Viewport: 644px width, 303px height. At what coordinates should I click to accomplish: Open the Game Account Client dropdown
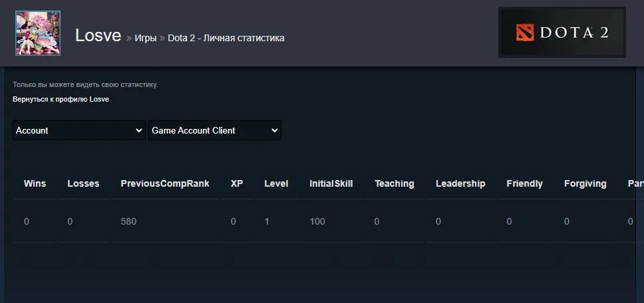pos(215,130)
